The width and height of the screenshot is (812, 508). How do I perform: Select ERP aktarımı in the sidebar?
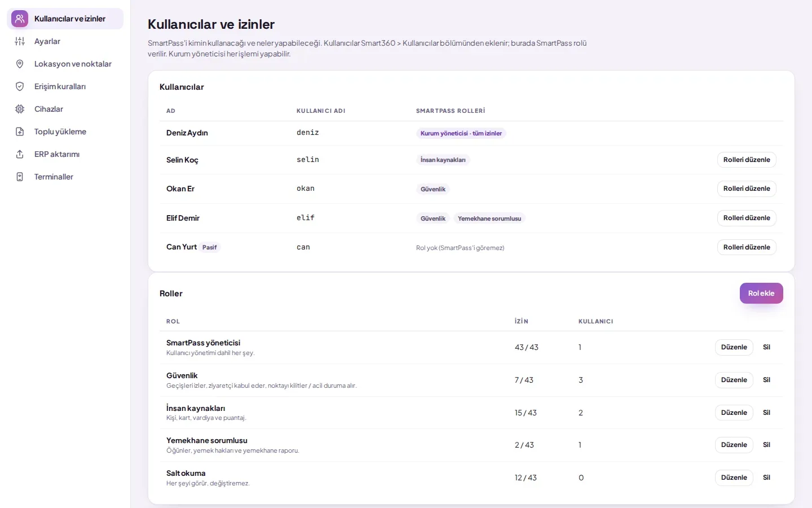(65, 154)
